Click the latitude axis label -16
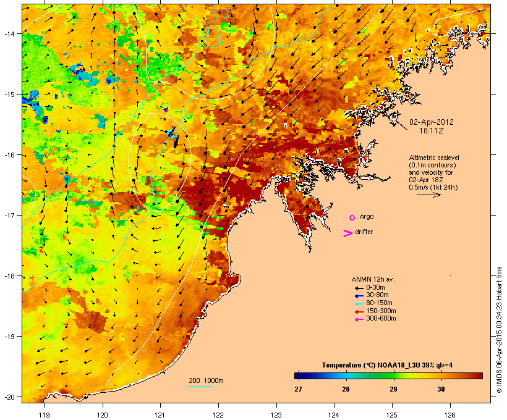 pyautogui.click(x=9, y=155)
